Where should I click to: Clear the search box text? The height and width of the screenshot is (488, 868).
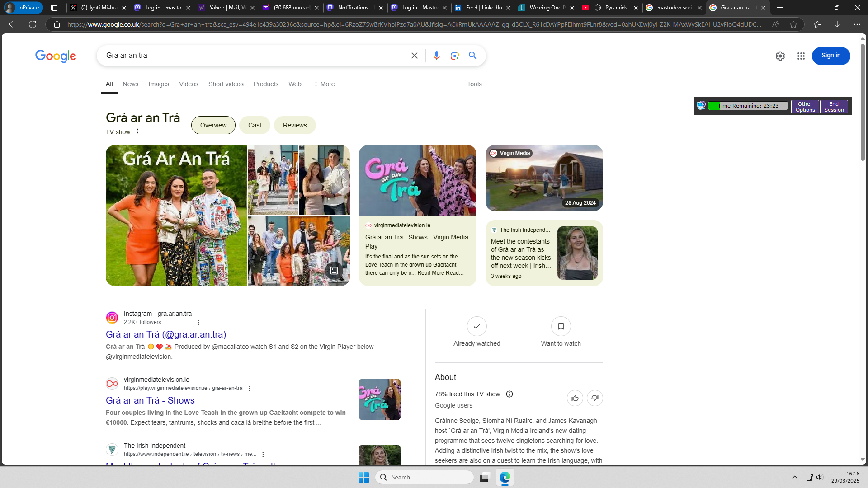coord(414,56)
